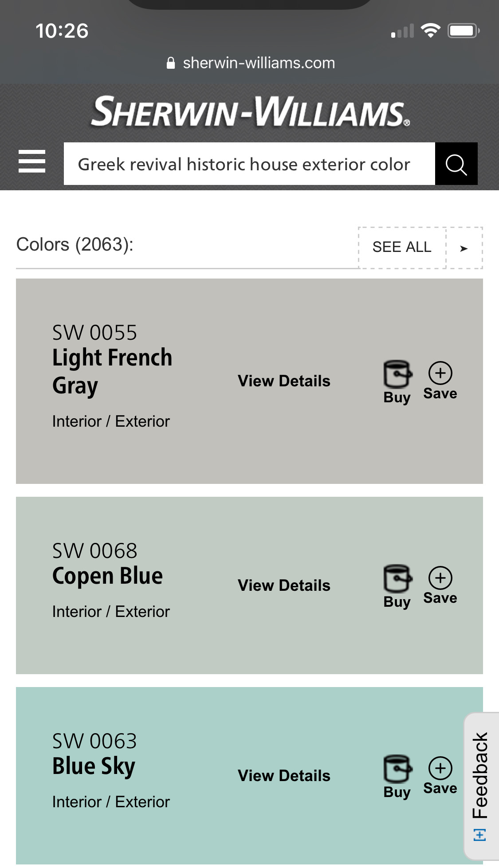Select the Light French Gray color swatch

tap(249, 381)
